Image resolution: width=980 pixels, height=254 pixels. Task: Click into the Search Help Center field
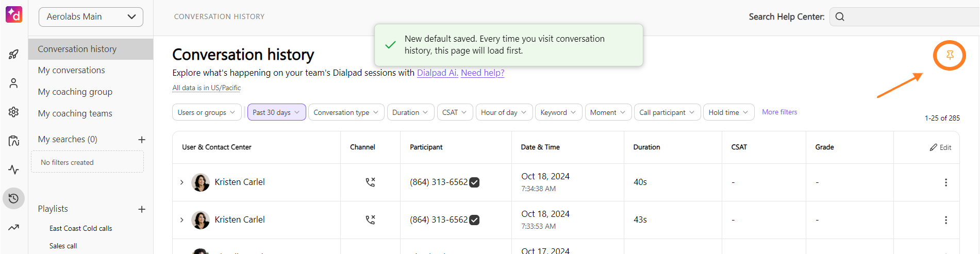(x=905, y=16)
